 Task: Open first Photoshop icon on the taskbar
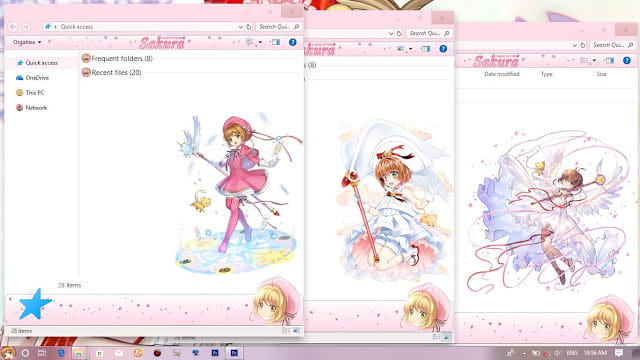click(x=215, y=353)
